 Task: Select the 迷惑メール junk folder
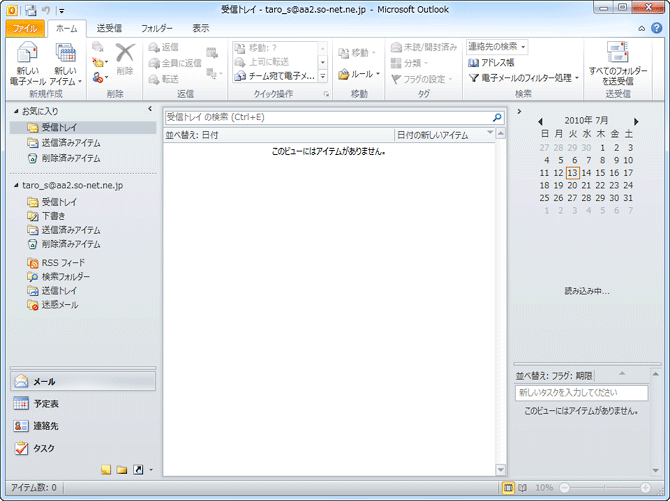coord(58,304)
